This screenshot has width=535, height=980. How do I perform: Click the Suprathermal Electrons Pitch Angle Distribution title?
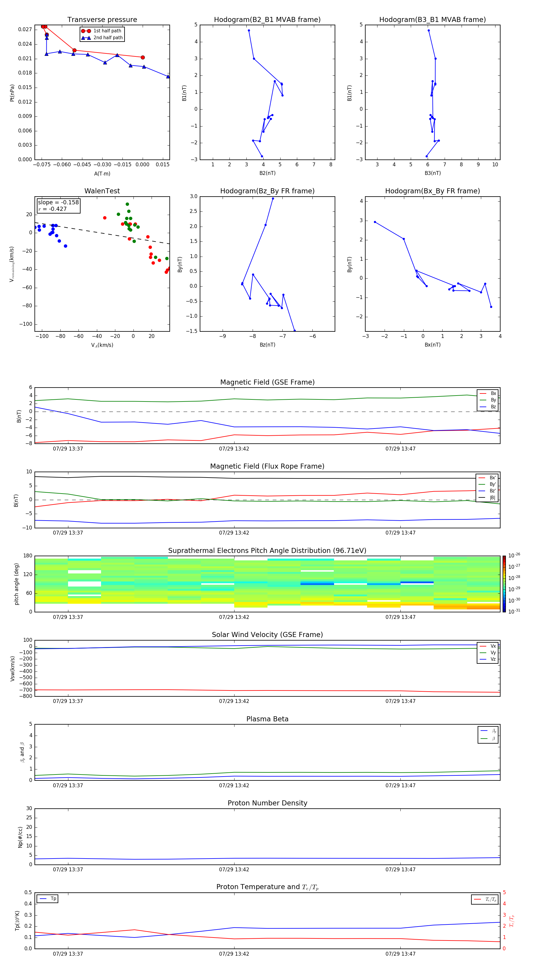point(267,551)
